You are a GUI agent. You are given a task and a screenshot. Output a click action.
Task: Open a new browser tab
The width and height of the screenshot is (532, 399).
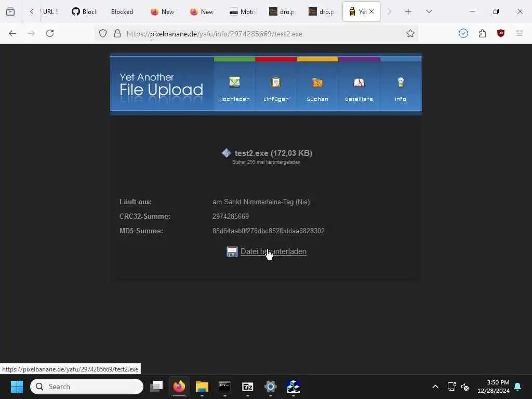pyautogui.click(x=408, y=12)
